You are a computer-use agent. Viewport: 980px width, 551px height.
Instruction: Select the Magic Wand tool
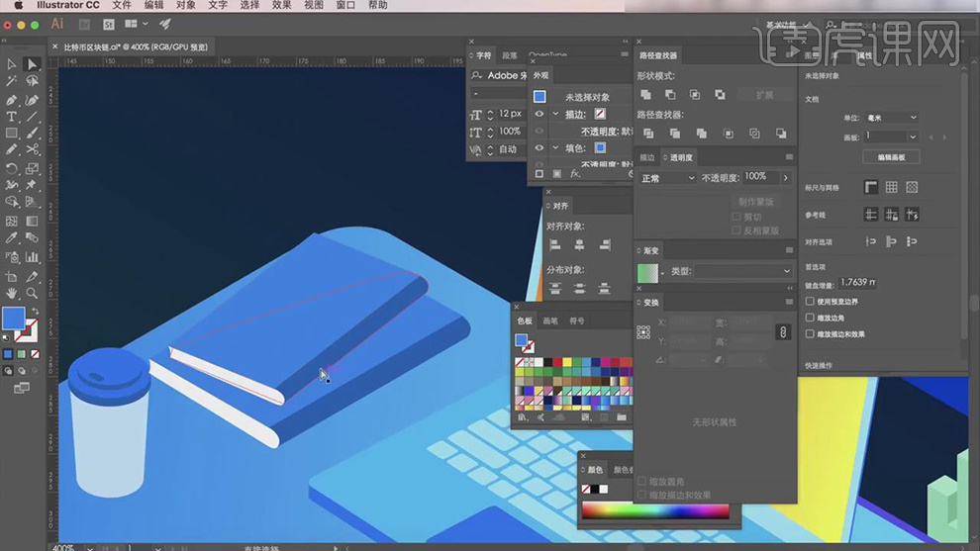tap(11, 81)
